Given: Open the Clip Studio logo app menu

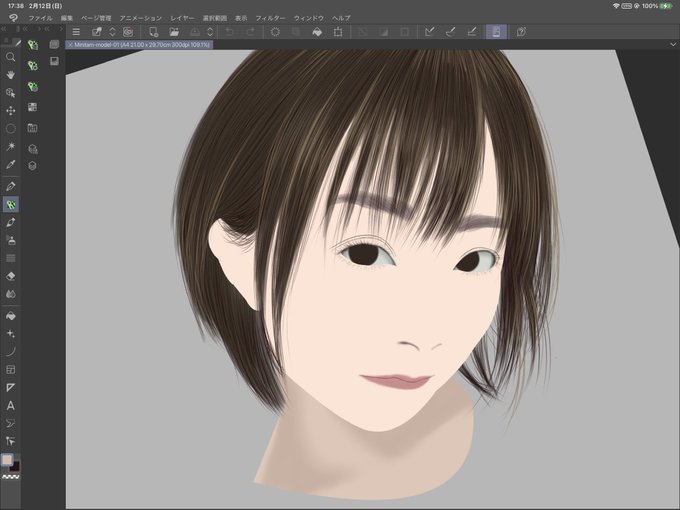Looking at the screenshot, I should (x=13, y=18).
